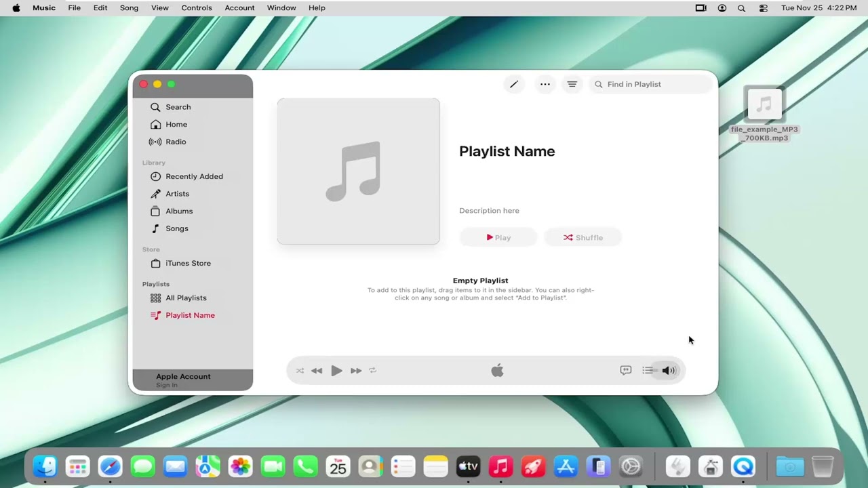Open App Store from the Dock
The image size is (868, 488).
pyautogui.click(x=566, y=466)
